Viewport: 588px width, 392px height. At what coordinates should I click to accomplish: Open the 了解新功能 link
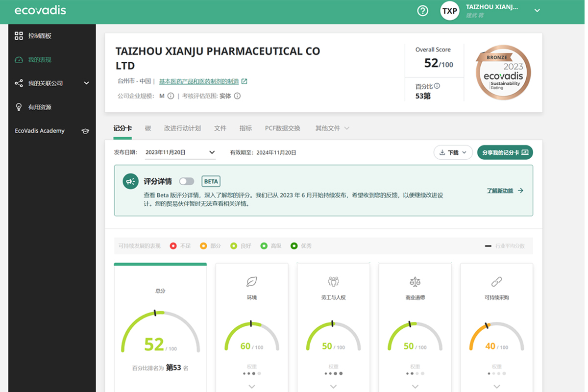coord(505,191)
